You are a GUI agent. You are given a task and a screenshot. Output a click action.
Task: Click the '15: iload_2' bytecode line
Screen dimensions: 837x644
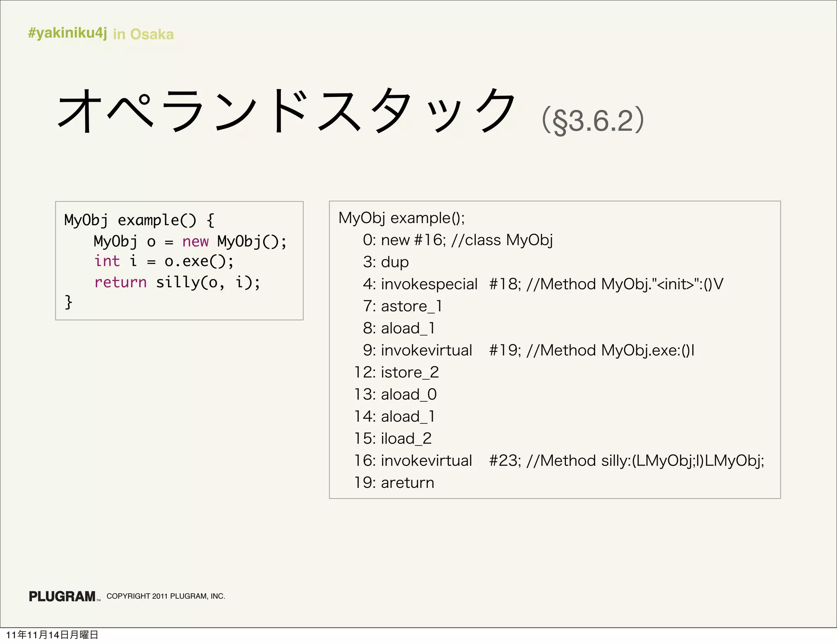click(393, 438)
